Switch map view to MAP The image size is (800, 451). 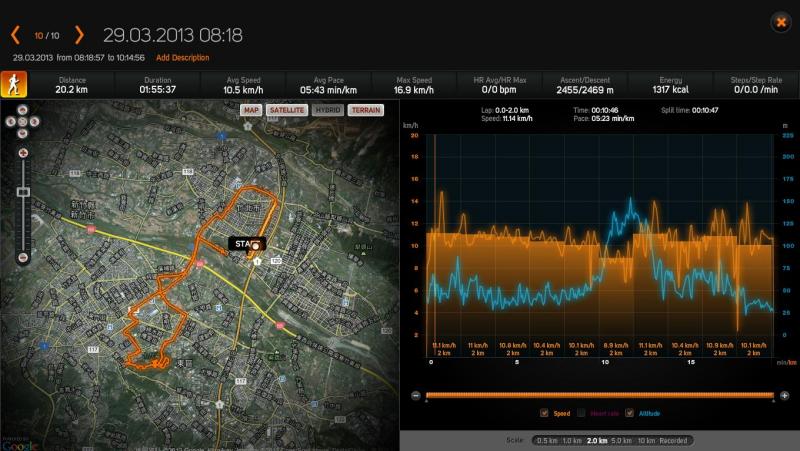pyautogui.click(x=251, y=110)
